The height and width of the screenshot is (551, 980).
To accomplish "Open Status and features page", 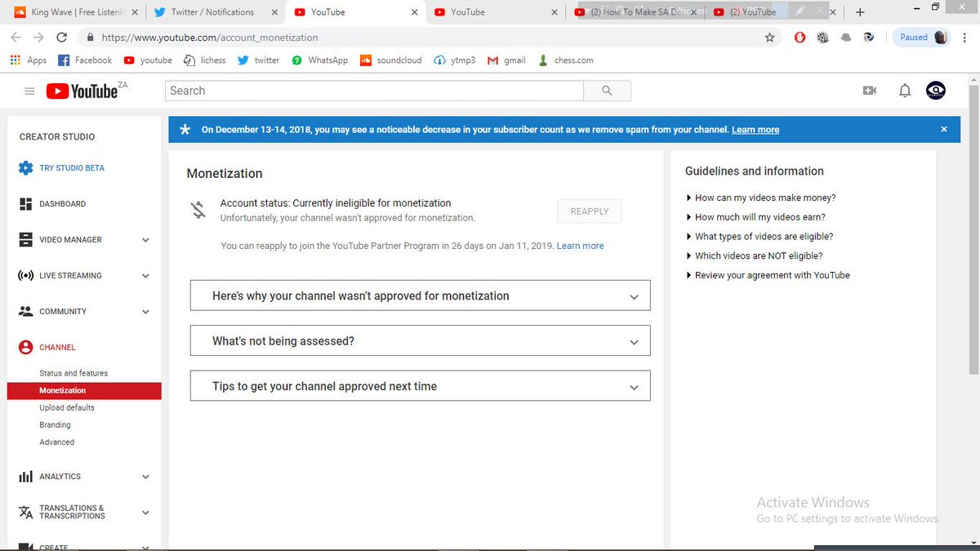I will (73, 373).
